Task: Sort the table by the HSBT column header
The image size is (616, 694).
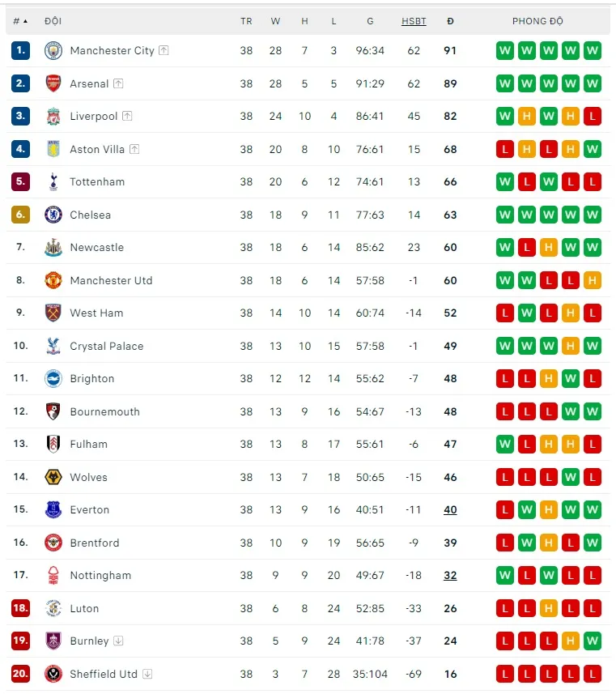Action: 414,21
